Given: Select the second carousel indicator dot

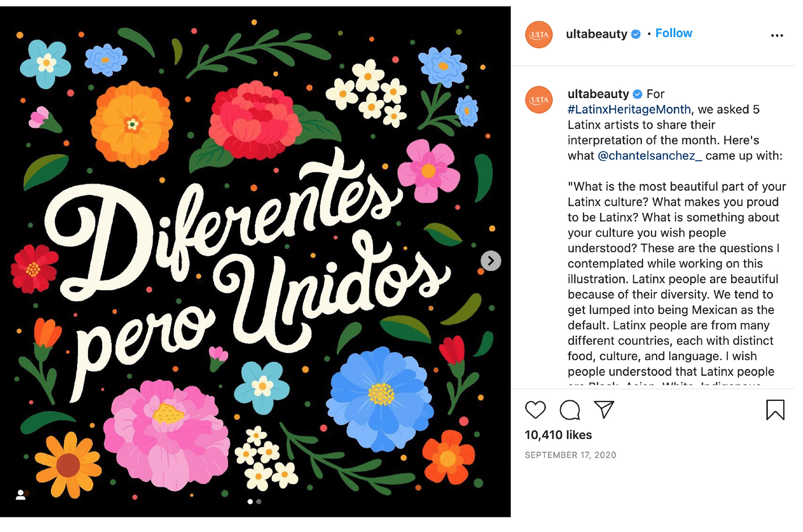Looking at the screenshot, I should coord(259,501).
